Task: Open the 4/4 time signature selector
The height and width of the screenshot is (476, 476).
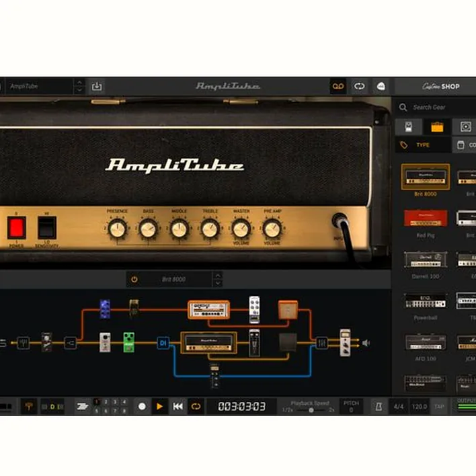Action: click(x=398, y=407)
